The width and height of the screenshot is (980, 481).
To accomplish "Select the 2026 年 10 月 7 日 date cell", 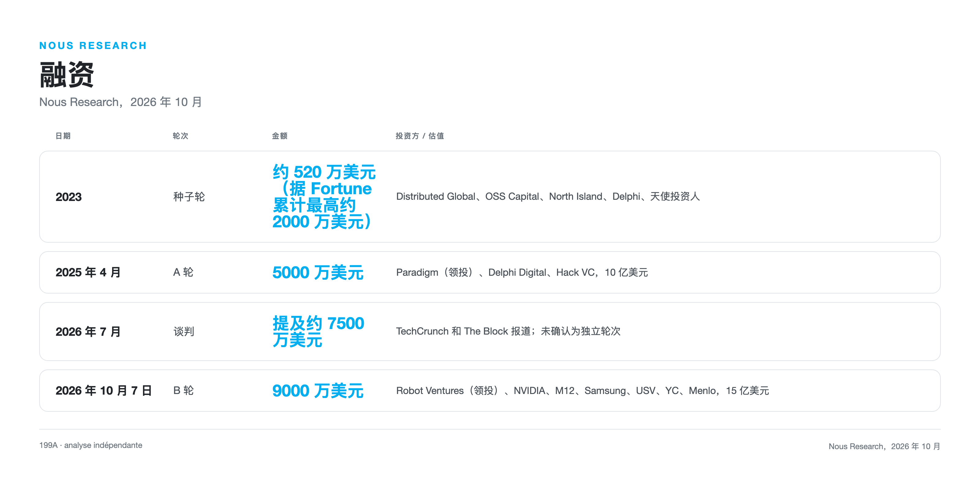I will pos(104,390).
